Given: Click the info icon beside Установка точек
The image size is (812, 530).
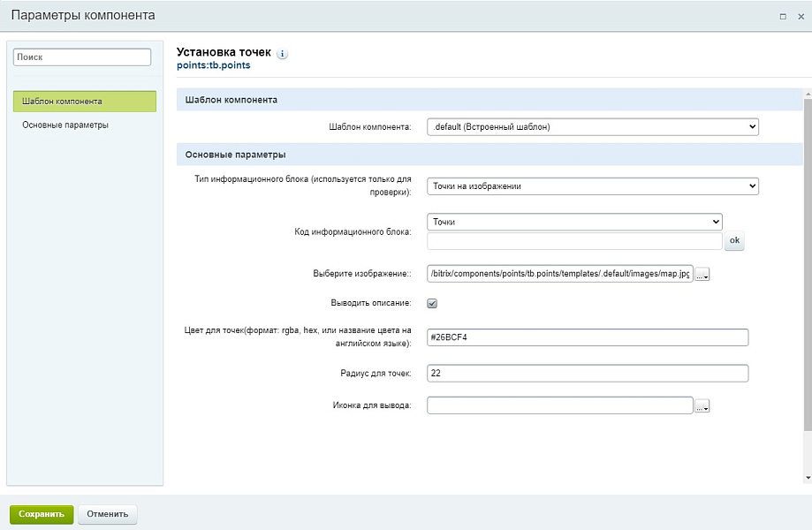Looking at the screenshot, I should click(x=283, y=54).
